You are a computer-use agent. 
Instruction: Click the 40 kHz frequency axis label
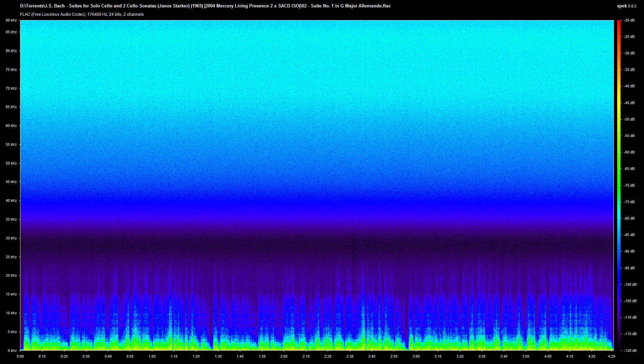[x=11, y=201]
